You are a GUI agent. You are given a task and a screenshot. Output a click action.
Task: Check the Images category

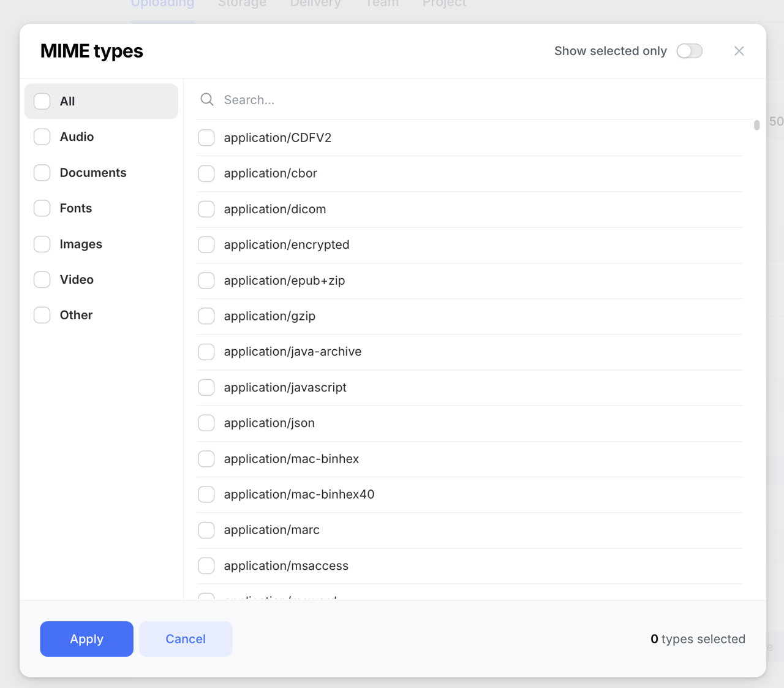[x=42, y=244]
